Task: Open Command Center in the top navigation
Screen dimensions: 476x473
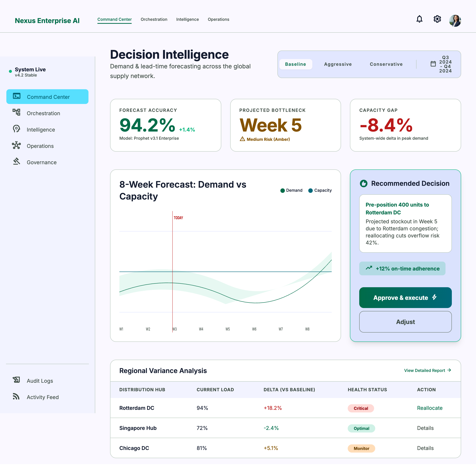Action: (114, 20)
